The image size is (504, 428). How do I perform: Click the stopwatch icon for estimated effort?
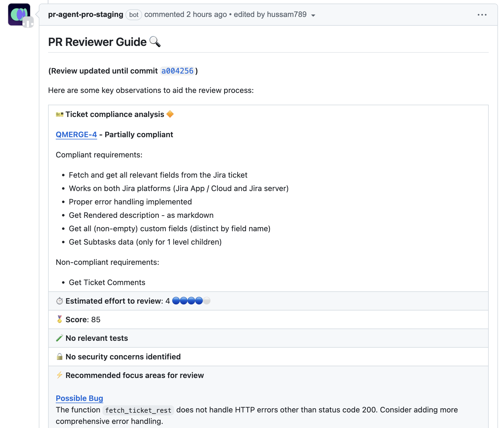[x=60, y=301]
